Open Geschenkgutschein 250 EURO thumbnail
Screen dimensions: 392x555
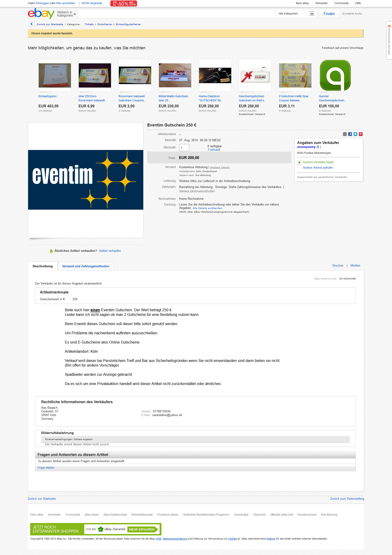[255, 75]
